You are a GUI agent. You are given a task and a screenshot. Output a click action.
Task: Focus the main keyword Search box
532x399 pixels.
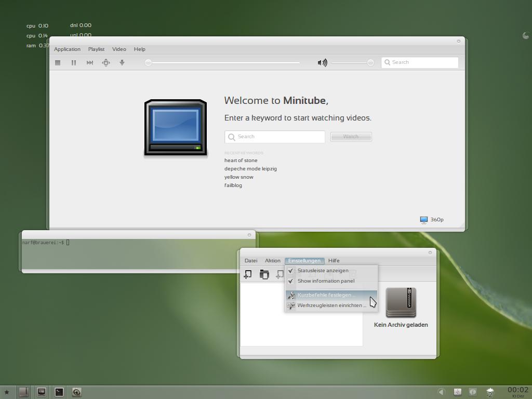275,137
